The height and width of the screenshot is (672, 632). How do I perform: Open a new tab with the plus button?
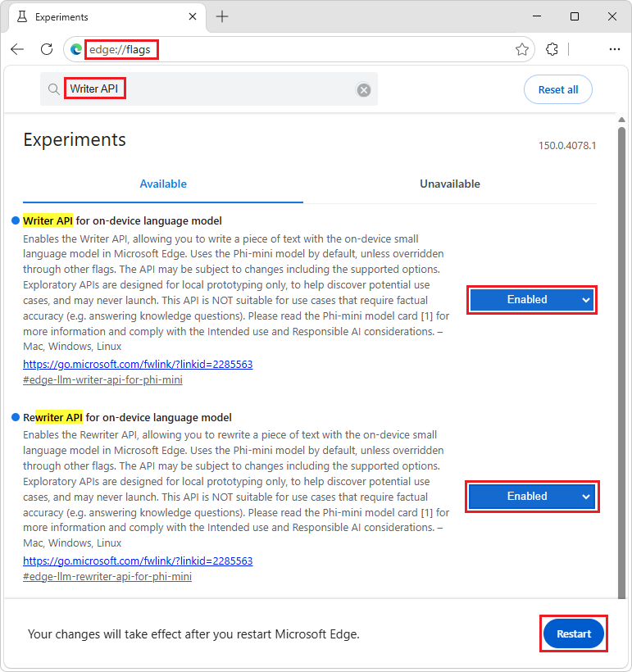(222, 16)
